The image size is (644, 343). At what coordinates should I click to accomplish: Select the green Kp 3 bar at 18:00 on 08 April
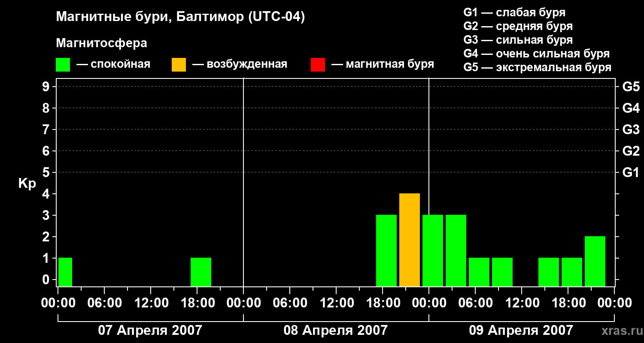tap(386, 251)
